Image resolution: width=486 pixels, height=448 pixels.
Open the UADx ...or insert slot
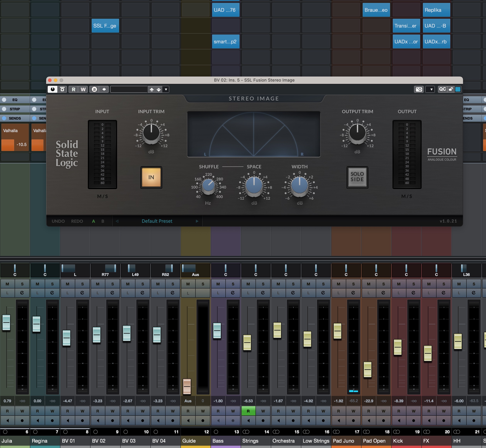[x=406, y=41]
